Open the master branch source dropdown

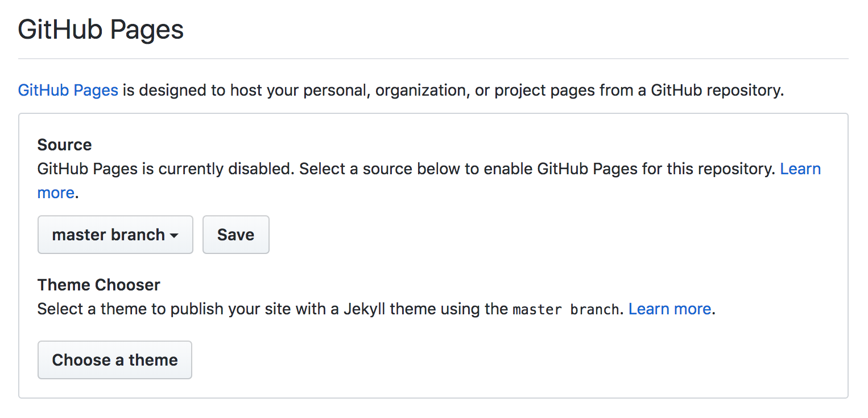click(x=115, y=235)
